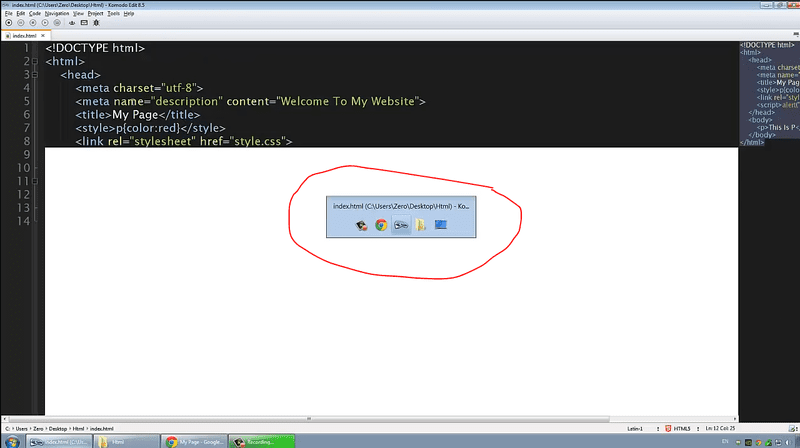This screenshot has height=448, width=800.
Task: Click the bug icon in toolbar
Action: [x=96, y=22]
